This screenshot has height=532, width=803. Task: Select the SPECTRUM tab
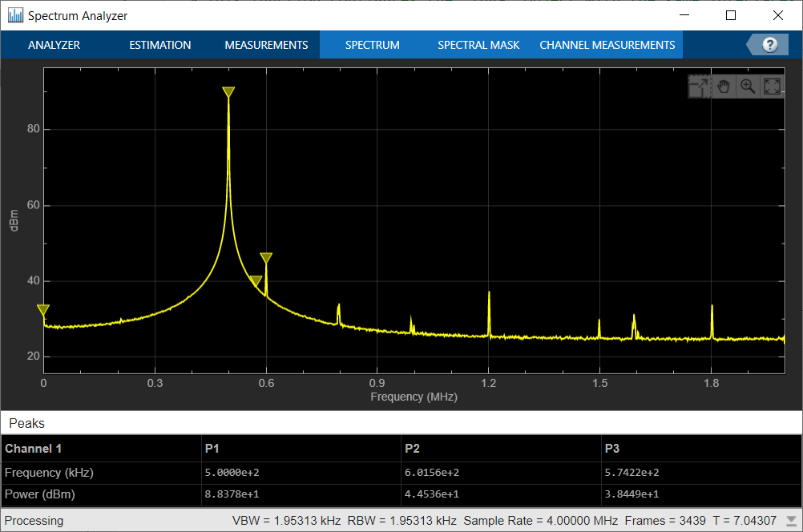point(373,45)
